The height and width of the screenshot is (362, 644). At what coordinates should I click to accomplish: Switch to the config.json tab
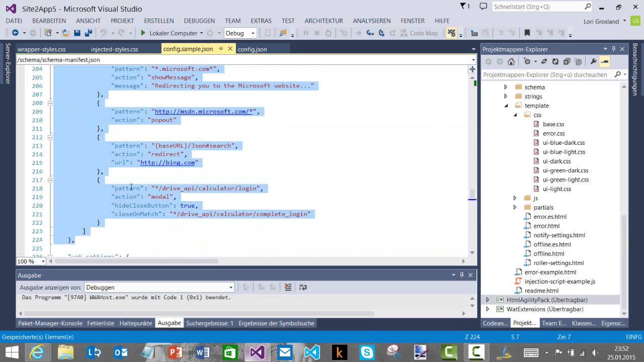tap(252, 49)
